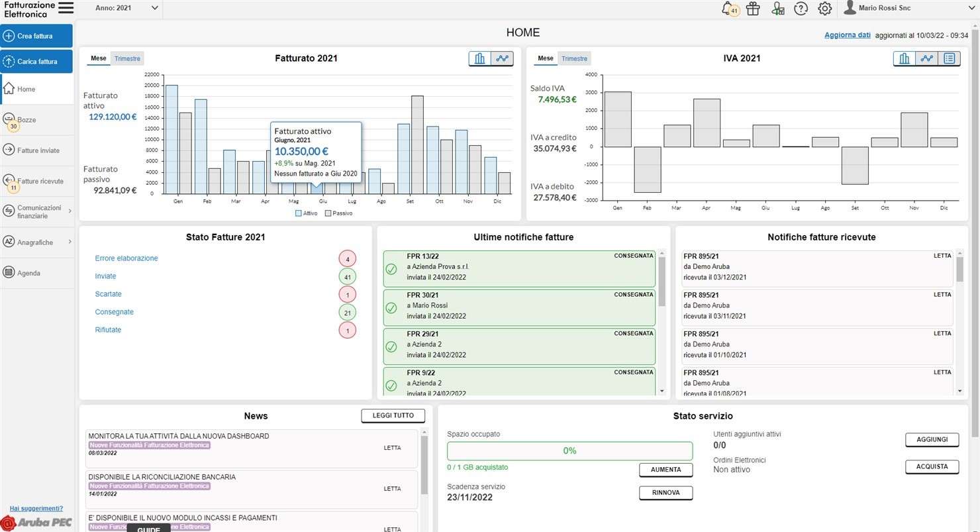Show IVA data as table list
Screen dimensions: 980x532
tap(949, 59)
